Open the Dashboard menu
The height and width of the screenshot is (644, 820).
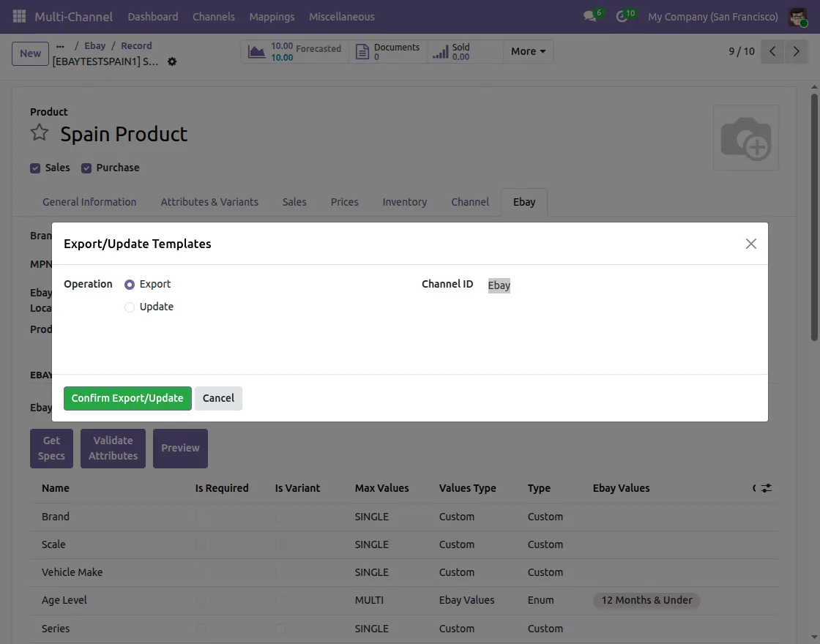(153, 17)
